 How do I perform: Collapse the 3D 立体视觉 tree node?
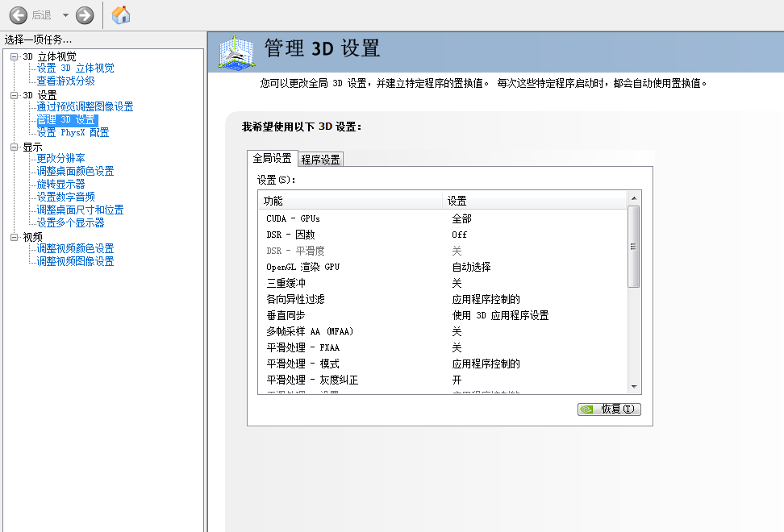click(x=14, y=57)
